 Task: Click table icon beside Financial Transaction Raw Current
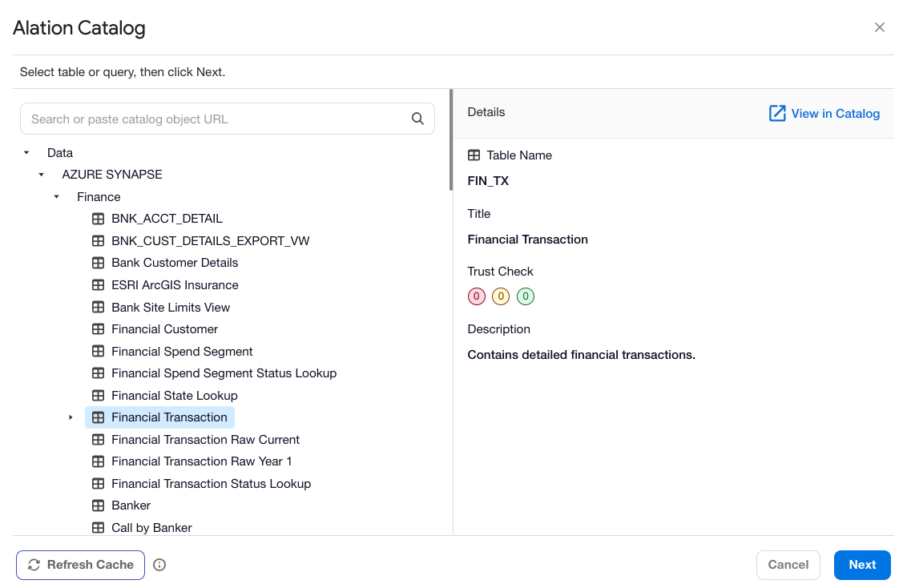click(99, 440)
